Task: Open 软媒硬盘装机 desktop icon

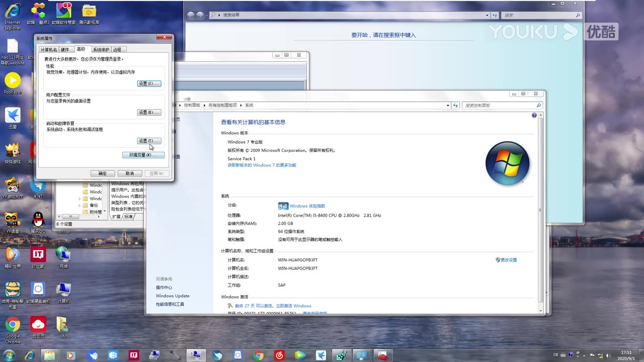Action: coord(38,292)
